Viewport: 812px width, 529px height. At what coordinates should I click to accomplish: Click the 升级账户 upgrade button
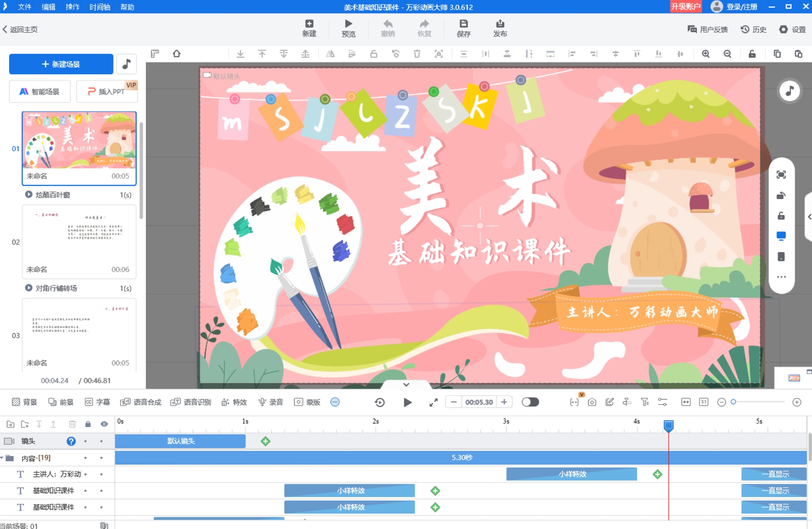686,6
